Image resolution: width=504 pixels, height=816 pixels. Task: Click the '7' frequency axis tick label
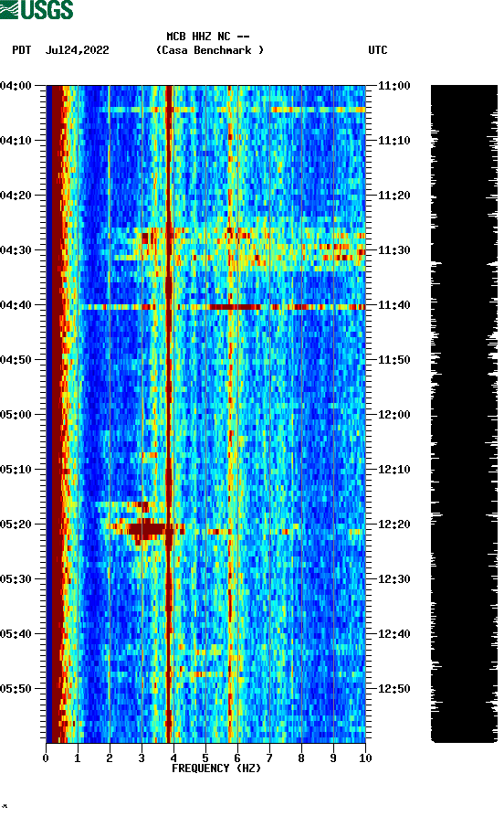[x=269, y=758]
